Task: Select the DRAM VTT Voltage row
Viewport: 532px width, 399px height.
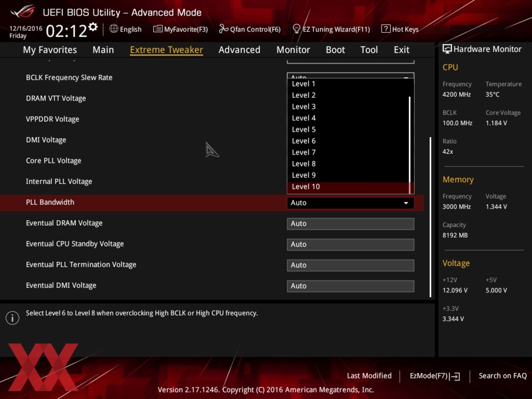Action: click(211, 98)
